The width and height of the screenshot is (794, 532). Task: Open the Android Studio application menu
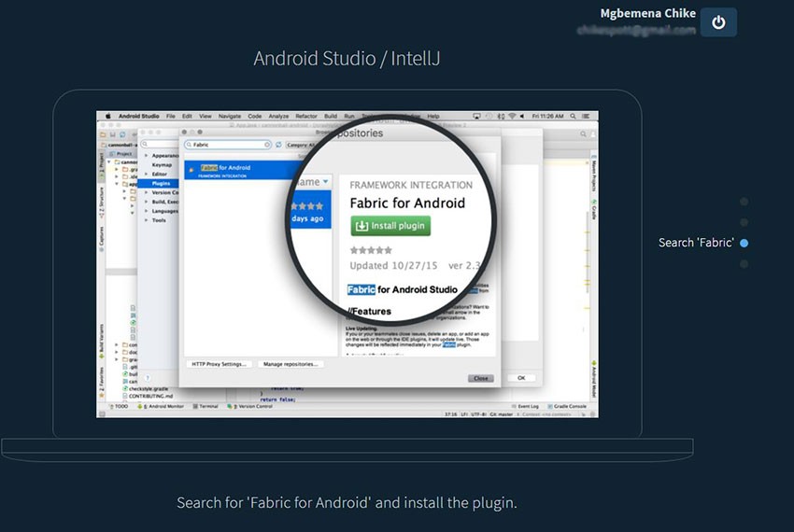click(139, 116)
